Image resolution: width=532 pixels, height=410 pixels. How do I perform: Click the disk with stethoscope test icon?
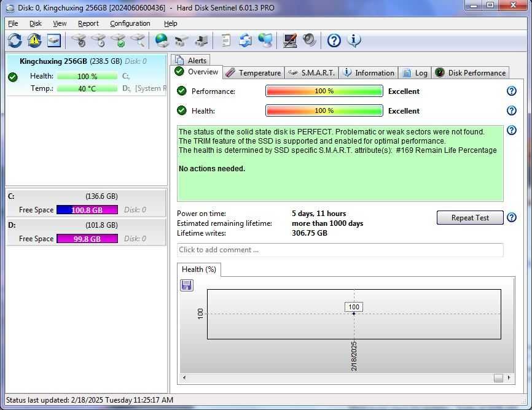(x=80, y=41)
